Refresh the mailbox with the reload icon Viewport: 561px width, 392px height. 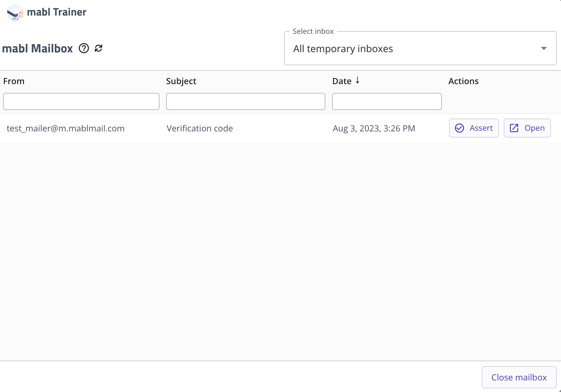point(98,48)
